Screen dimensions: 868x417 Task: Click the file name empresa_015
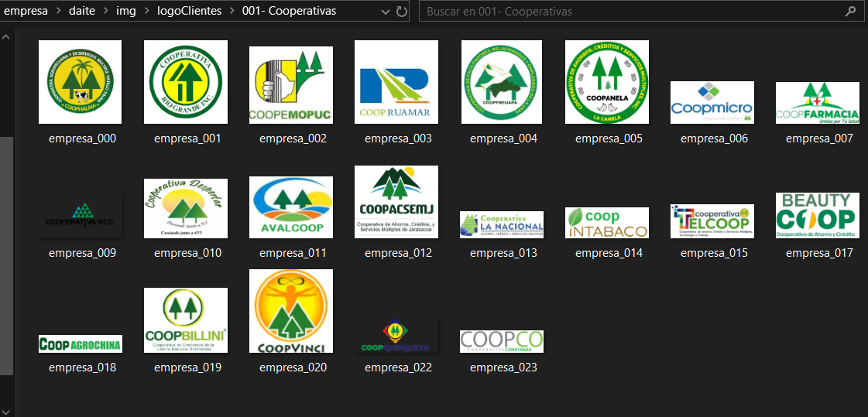715,253
